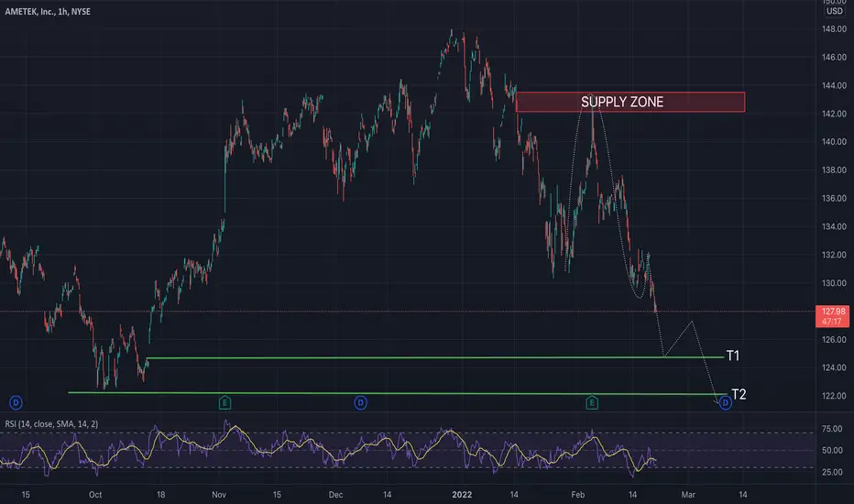The image size is (854, 504).
Task: Select the RSI indicator legend label
Action: coord(51,424)
